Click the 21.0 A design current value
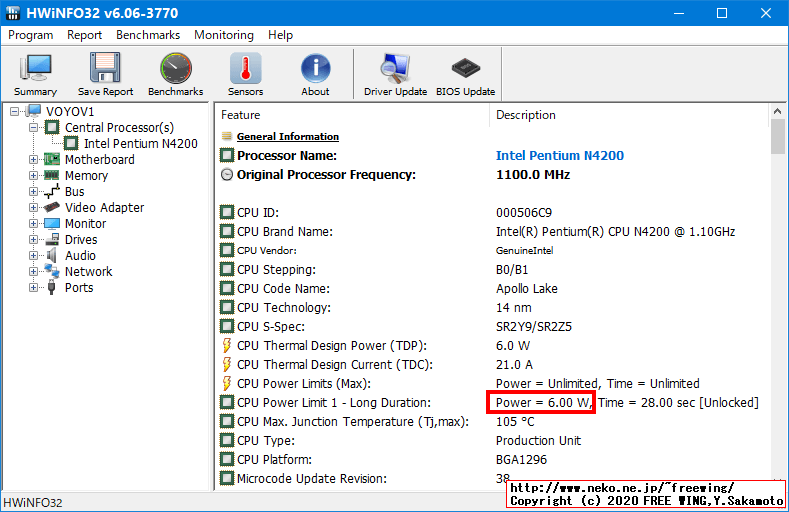The image size is (789, 512). 514,365
